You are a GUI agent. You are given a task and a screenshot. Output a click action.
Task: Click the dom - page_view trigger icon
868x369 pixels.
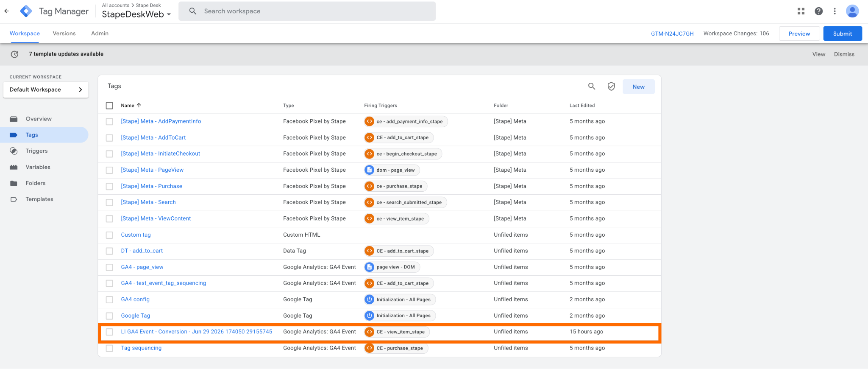[x=370, y=170]
